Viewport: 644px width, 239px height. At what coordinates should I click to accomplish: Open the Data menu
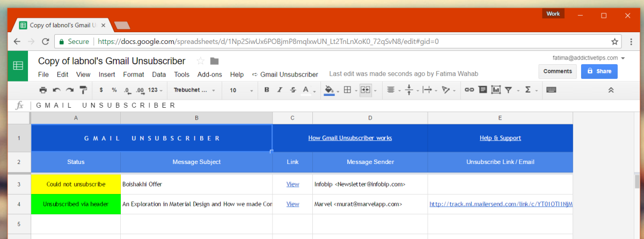click(159, 74)
